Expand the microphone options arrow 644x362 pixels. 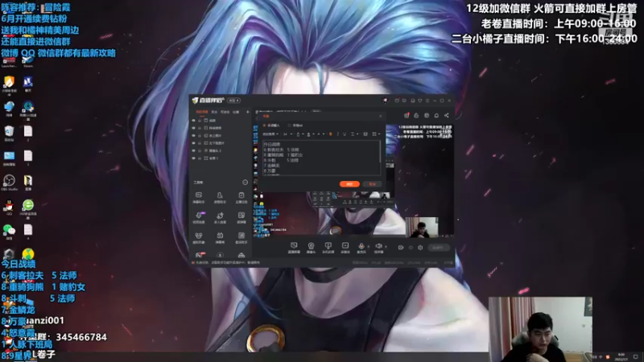(368, 246)
